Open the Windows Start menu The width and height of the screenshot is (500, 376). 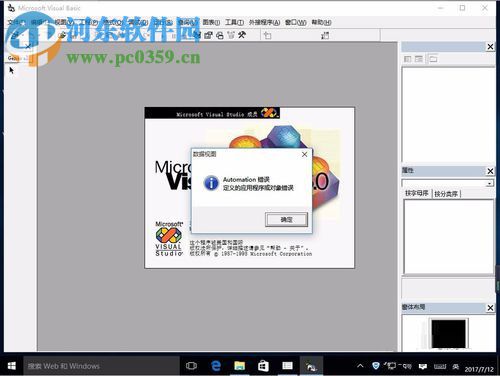coord(12,366)
